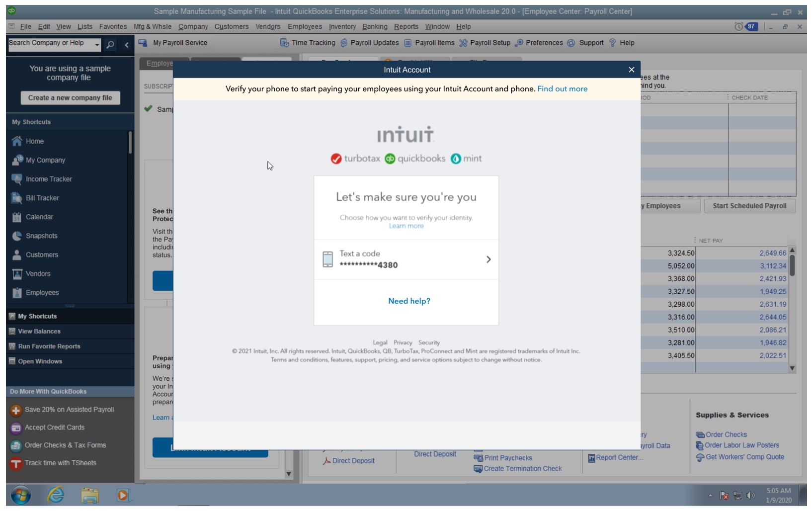Open My Company shortcut icon

(17, 160)
